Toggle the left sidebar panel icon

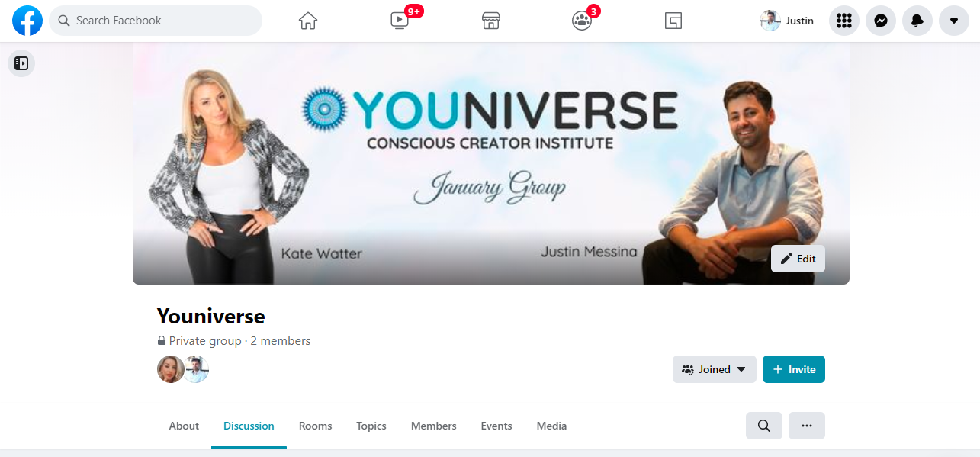(21, 63)
